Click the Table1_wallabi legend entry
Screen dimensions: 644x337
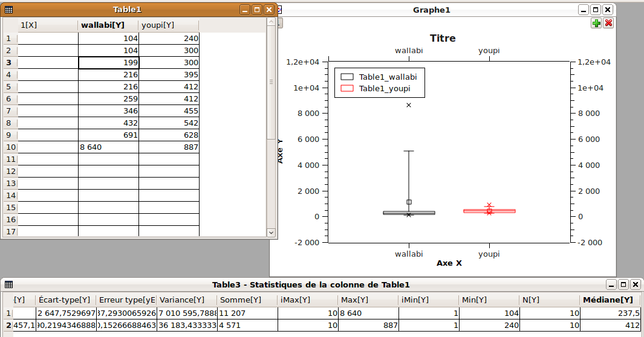(387, 77)
